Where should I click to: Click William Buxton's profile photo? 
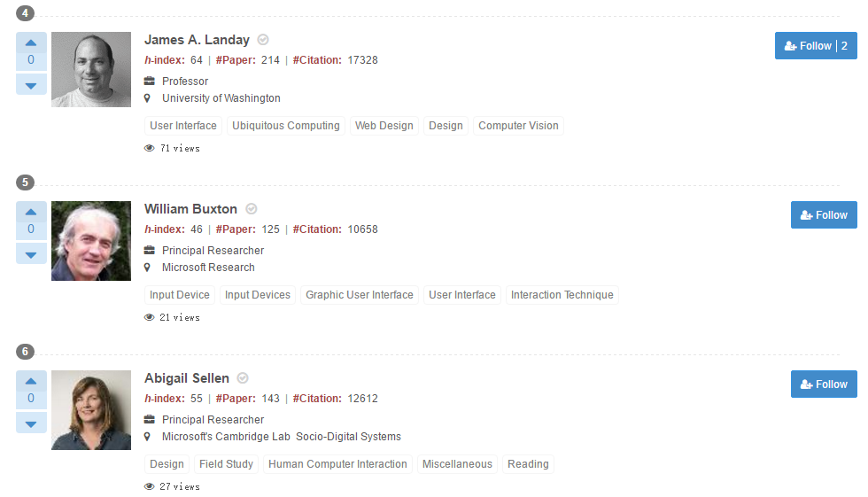coord(91,241)
